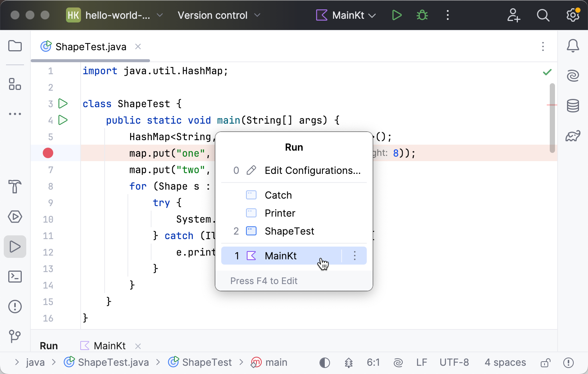Switch to ShapeTest.java editor tab

coord(91,47)
